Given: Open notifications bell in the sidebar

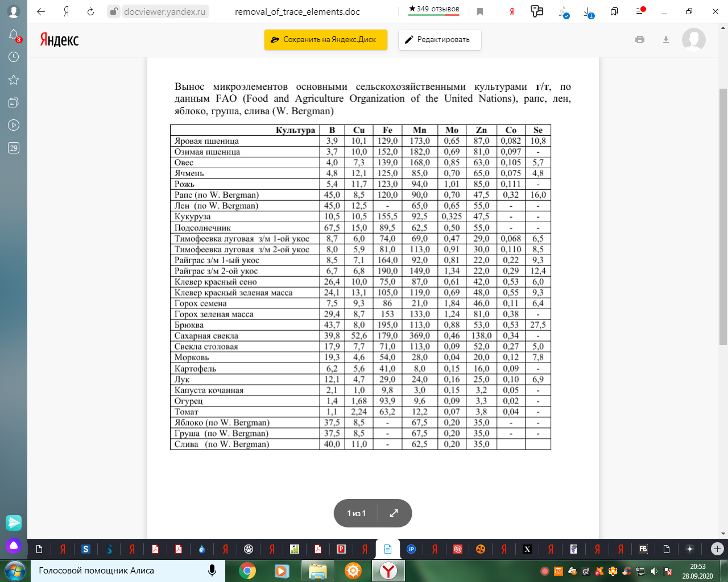Looking at the screenshot, I should coord(14,35).
